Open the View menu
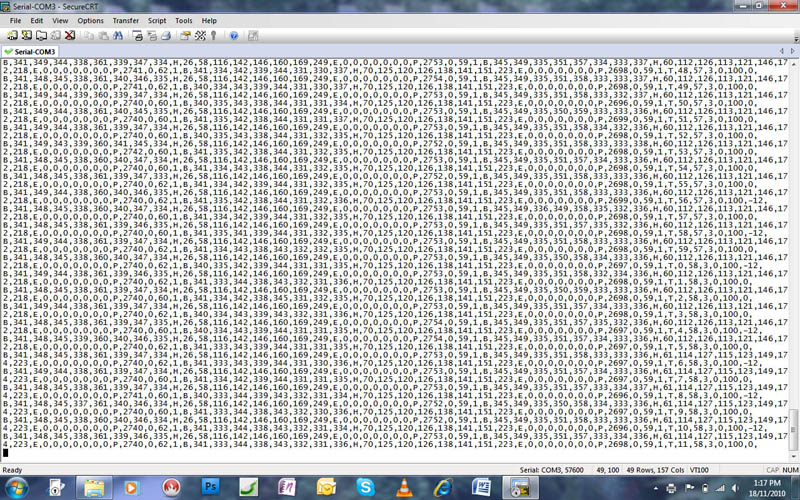Image resolution: width=800 pixels, height=500 pixels. pyautogui.click(x=60, y=20)
